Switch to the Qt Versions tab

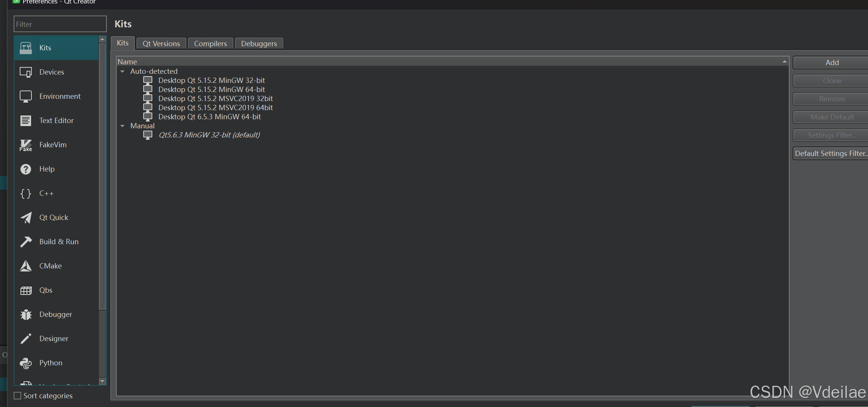pos(161,44)
